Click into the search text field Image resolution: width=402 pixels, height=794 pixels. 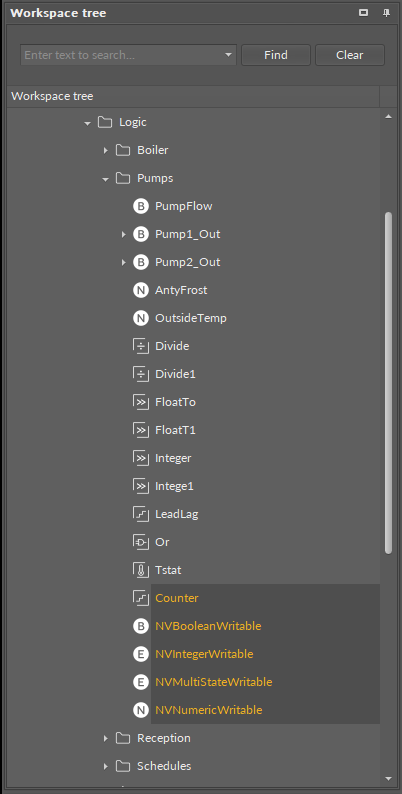point(122,55)
